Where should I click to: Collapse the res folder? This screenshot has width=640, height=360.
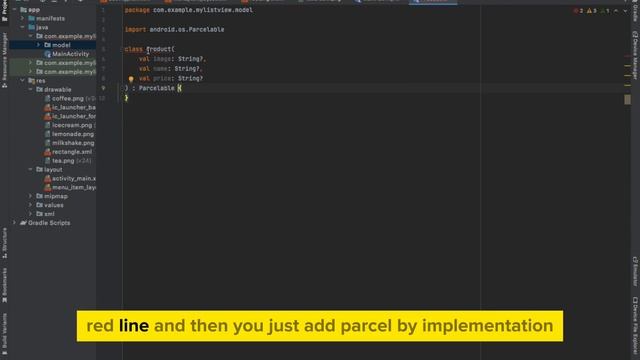tap(22, 81)
